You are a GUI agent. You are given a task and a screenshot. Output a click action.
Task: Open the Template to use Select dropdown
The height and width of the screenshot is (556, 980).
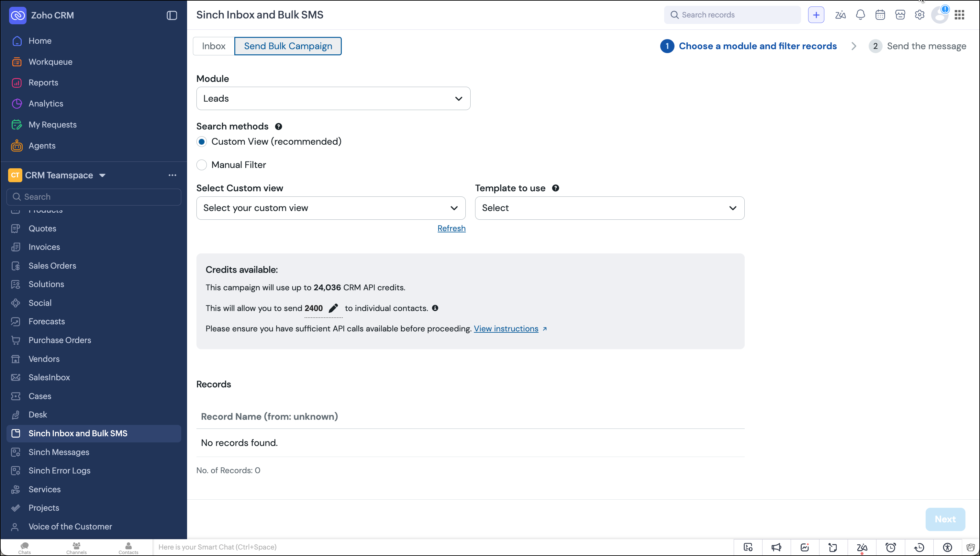610,208
